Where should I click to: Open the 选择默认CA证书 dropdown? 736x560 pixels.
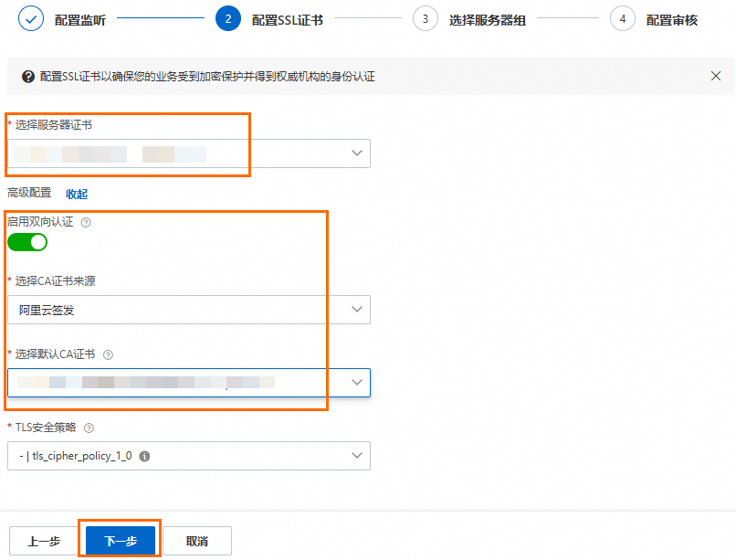pos(189,383)
